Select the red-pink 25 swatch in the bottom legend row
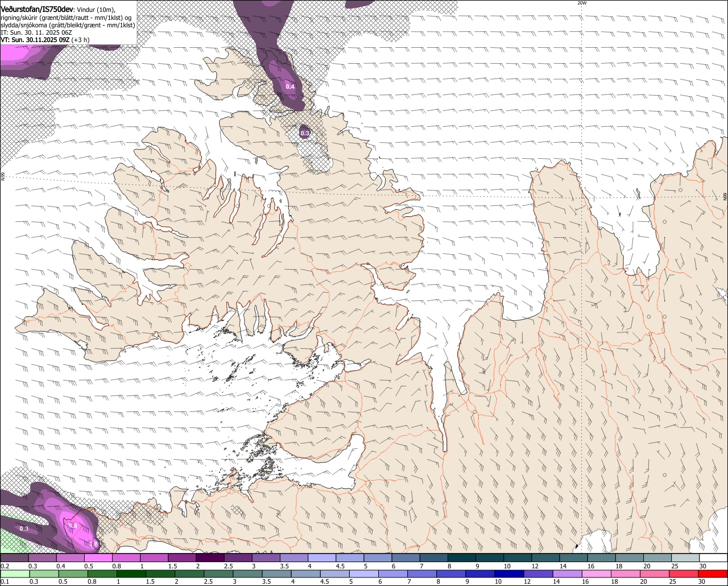 click(x=683, y=573)
